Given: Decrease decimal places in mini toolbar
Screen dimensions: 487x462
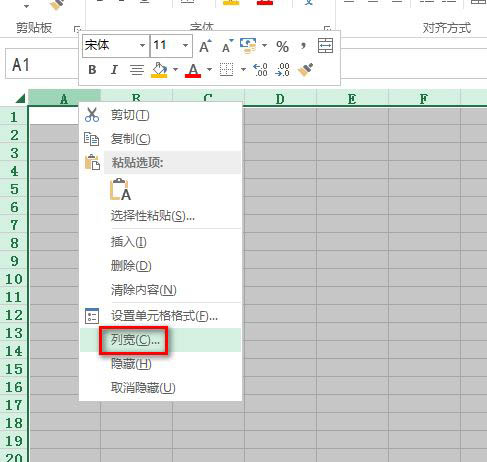Looking at the screenshot, I should pyautogui.click(x=282, y=70).
